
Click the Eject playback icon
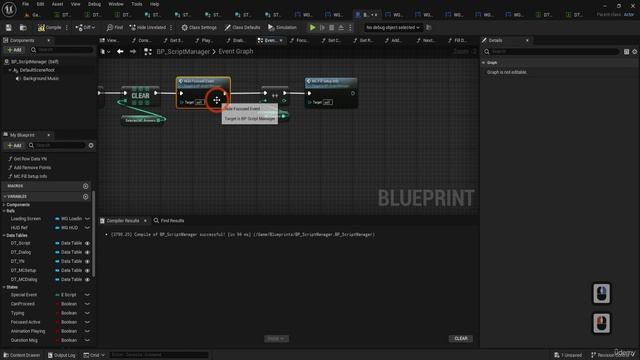coord(341,28)
